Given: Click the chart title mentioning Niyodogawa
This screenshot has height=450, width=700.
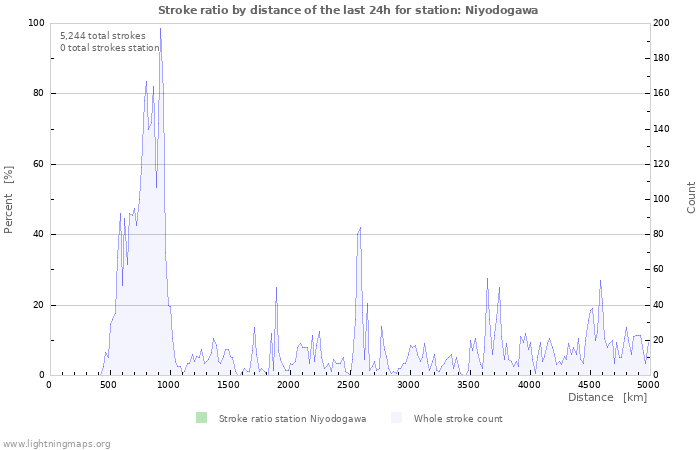Looking at the screenshot, I should point(348,10).
